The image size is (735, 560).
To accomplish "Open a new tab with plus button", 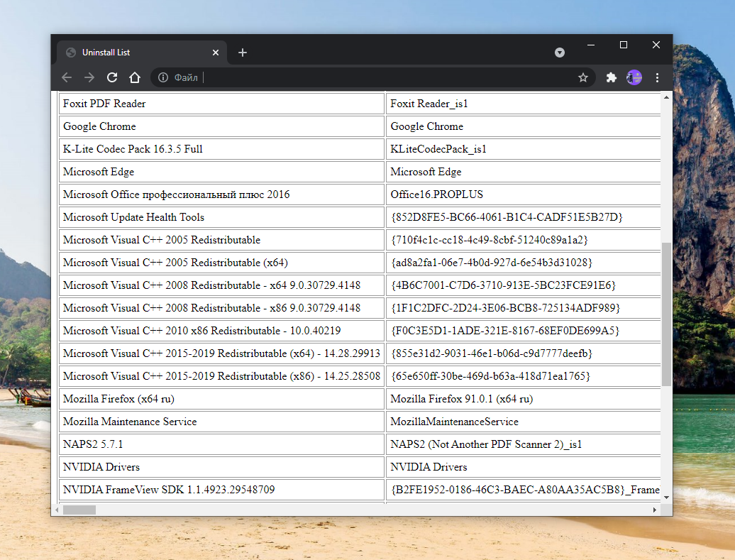I will coord(243,53).
